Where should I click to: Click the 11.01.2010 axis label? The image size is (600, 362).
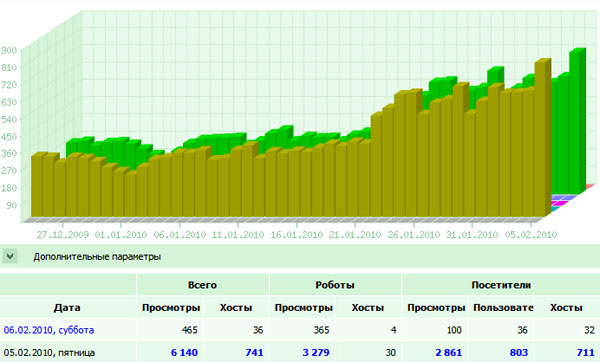click(x=238, y=235)
